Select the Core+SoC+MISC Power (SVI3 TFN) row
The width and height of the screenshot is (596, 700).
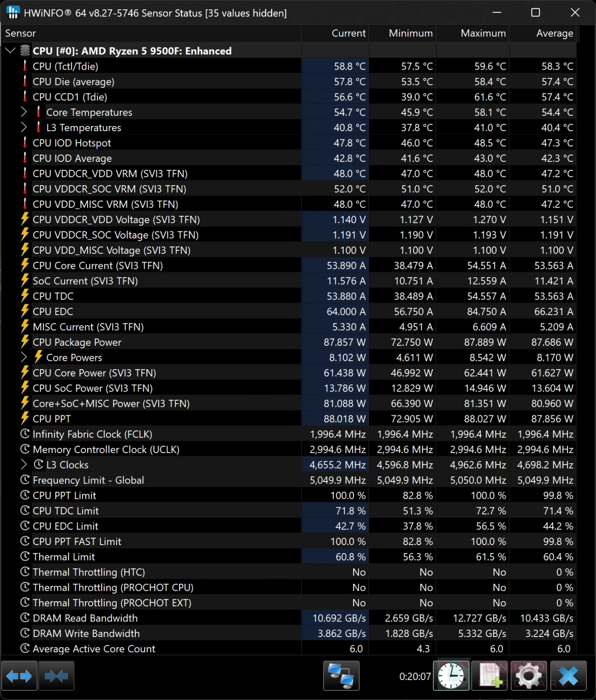(x=289, y=403)
